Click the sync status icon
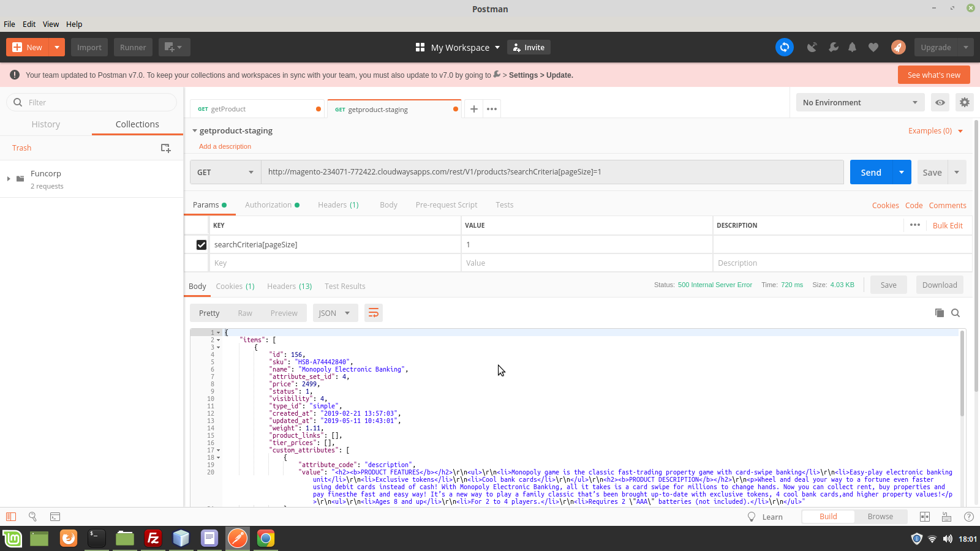 coord(784,47)
